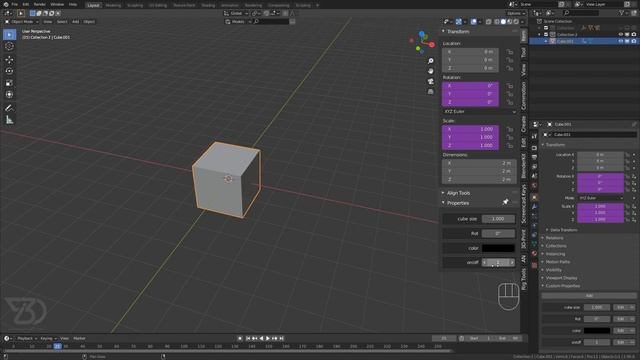Click Edit button for onoff property

click(623, 342)
